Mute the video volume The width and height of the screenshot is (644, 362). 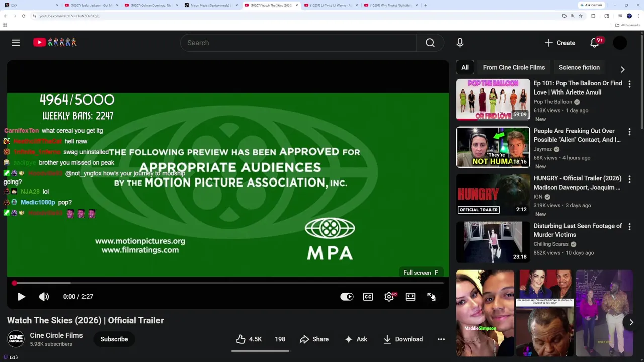pos(44,297)
